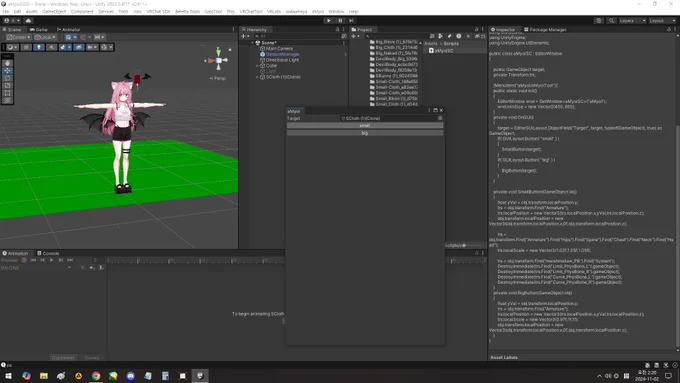Select the Move tool in Scene

pyautogui.click(x=7, y=70)
